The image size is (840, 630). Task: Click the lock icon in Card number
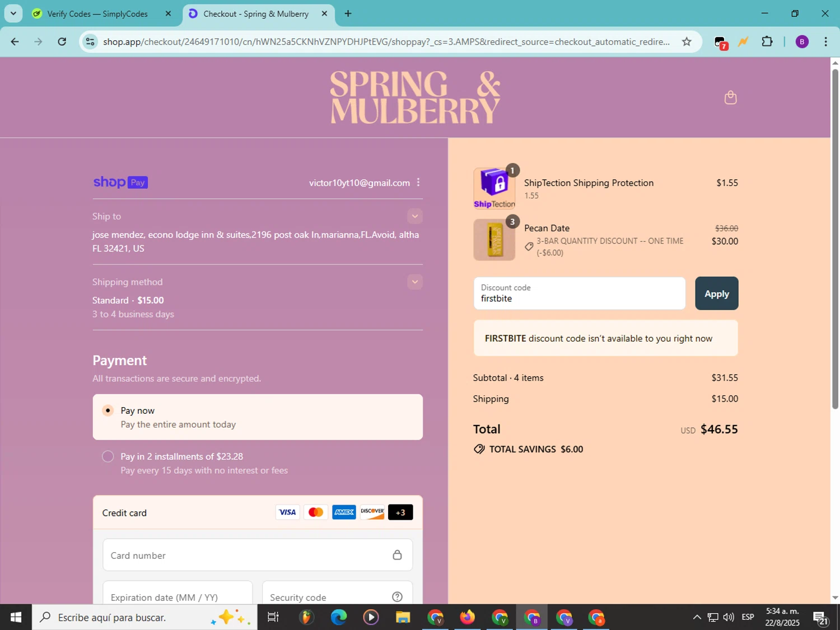click(x=397, y=555)
